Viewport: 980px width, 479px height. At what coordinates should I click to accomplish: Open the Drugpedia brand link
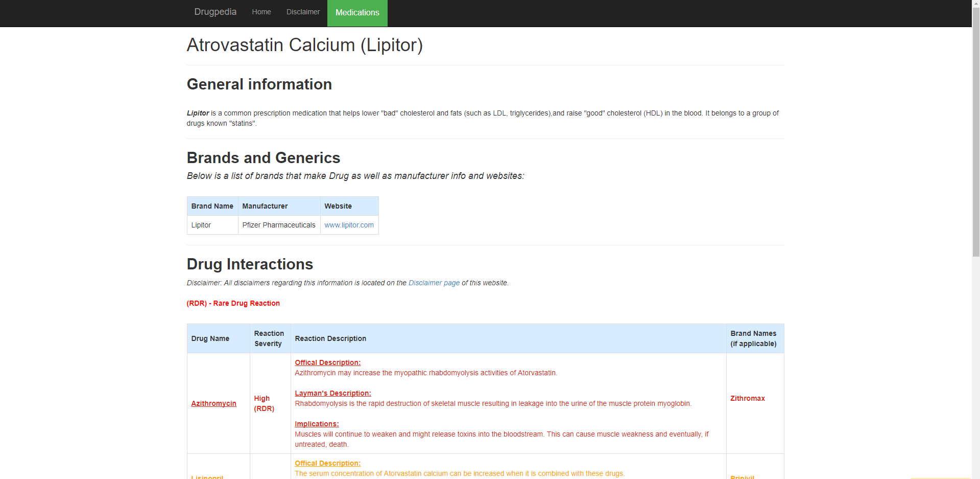215,12
